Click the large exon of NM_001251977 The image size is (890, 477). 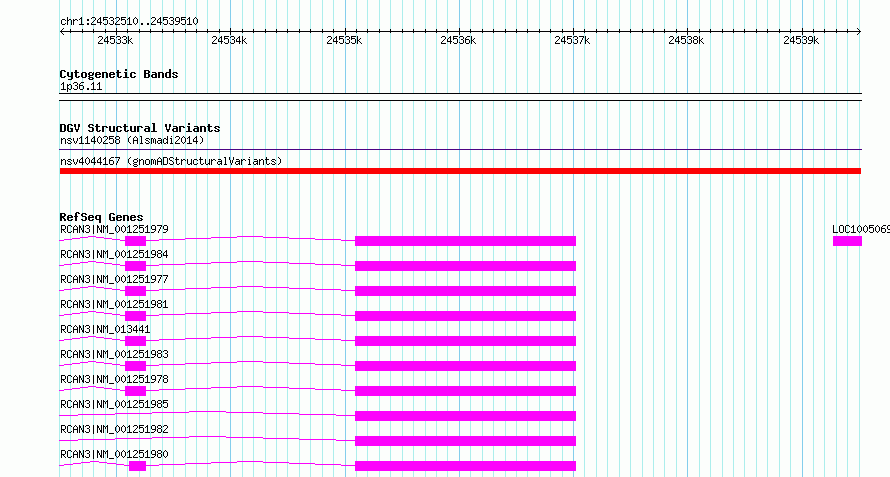pos(465,291)
